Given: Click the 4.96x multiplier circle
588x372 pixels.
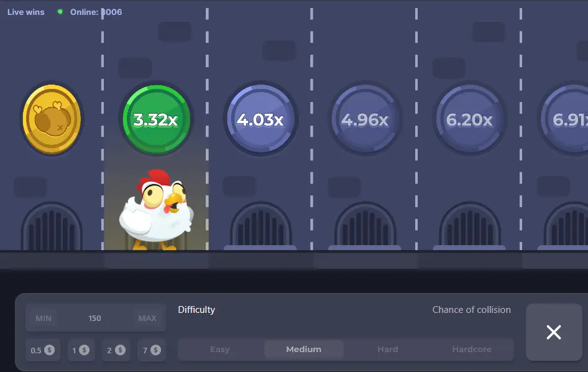Looking at the screenshot, I should pyautogui.click(x=365, y=118).
